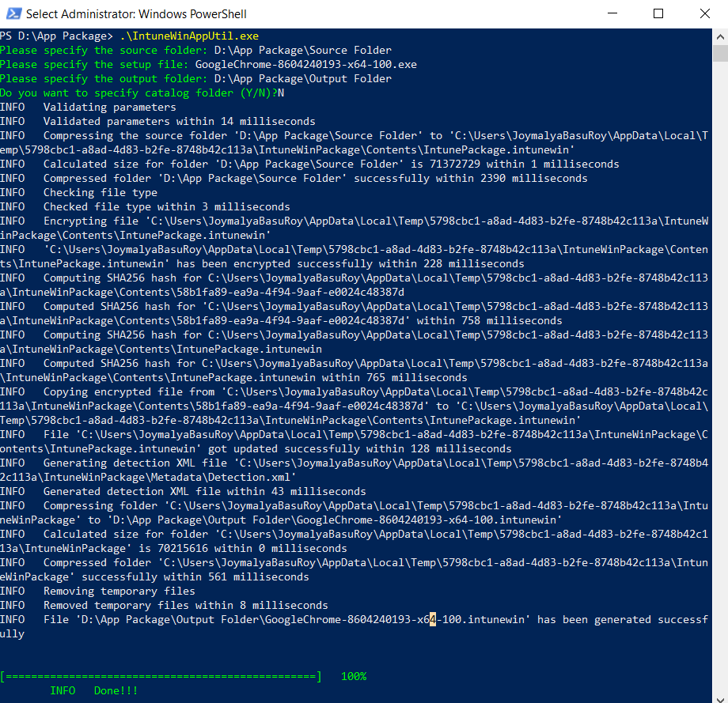Click the 'INFO Done!!!' message
Screen dimensions: 728x703
click(x=94, y=691)
